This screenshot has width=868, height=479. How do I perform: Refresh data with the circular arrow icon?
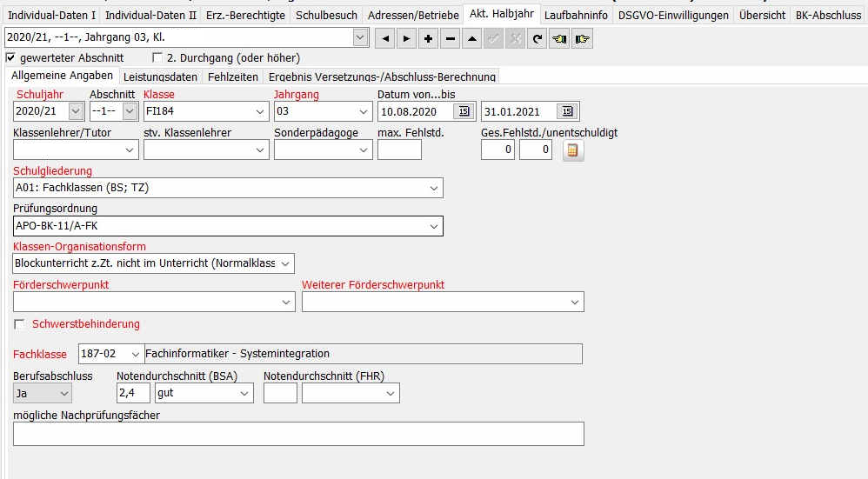point(537,39)
